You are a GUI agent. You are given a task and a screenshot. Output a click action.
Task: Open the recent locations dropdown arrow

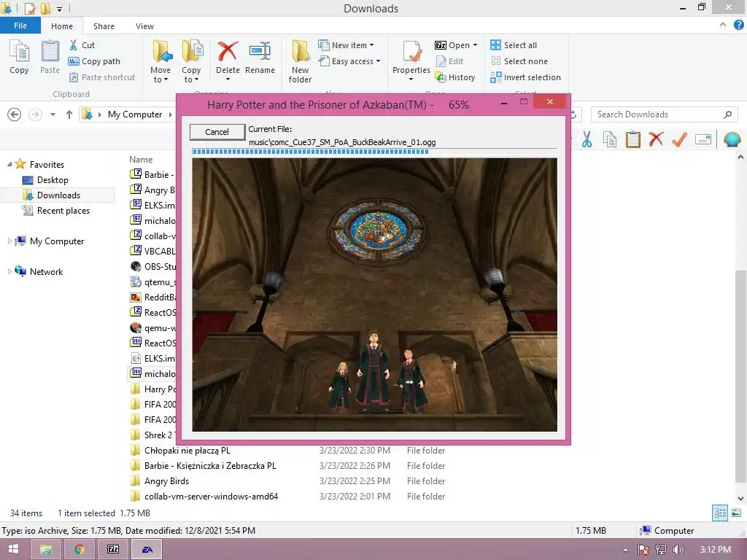[x=53, y=114]
